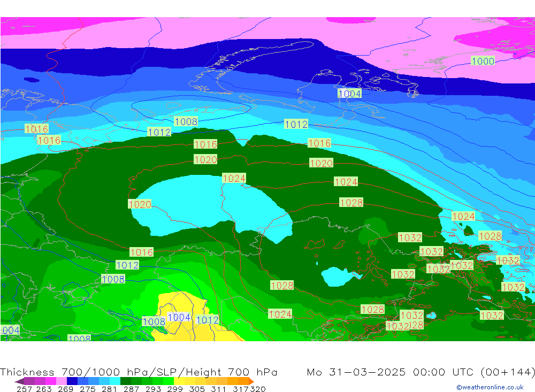Open the weatheronline.co.uk copyright link
The image size is (535, 392).
click(490, 387)
